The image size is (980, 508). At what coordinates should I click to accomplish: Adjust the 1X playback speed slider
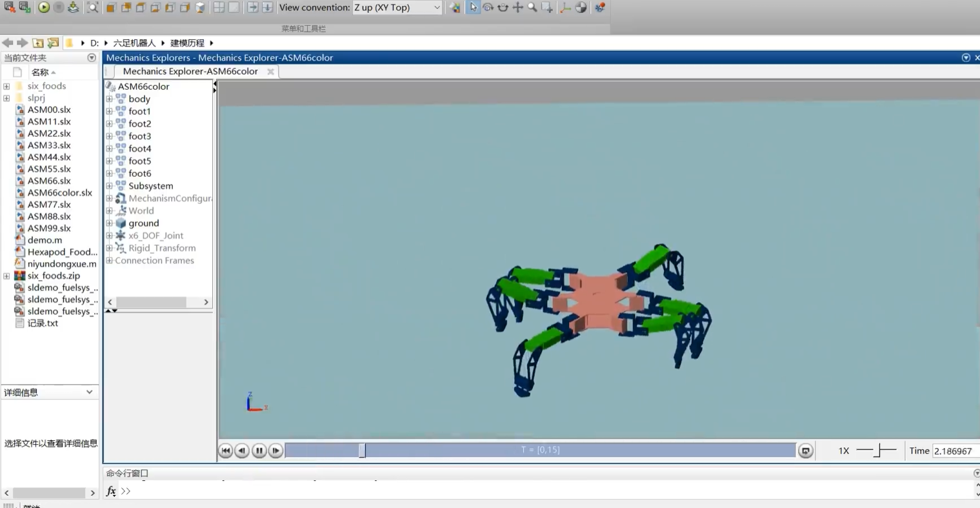pos(876,451)
